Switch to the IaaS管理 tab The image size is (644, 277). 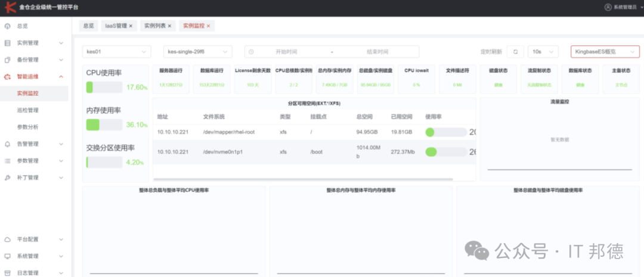pyautogui.click(x=119, y=26)
